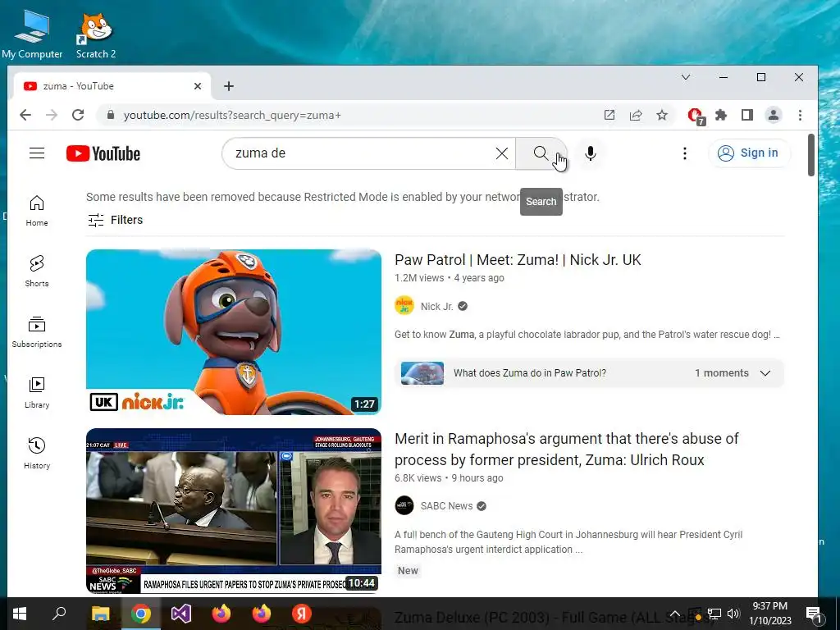The height and width of the screenshot is (630, 840).
Task: Click the key moment thumbnail image
Action: pyautogui.click(x=422, y=373)
